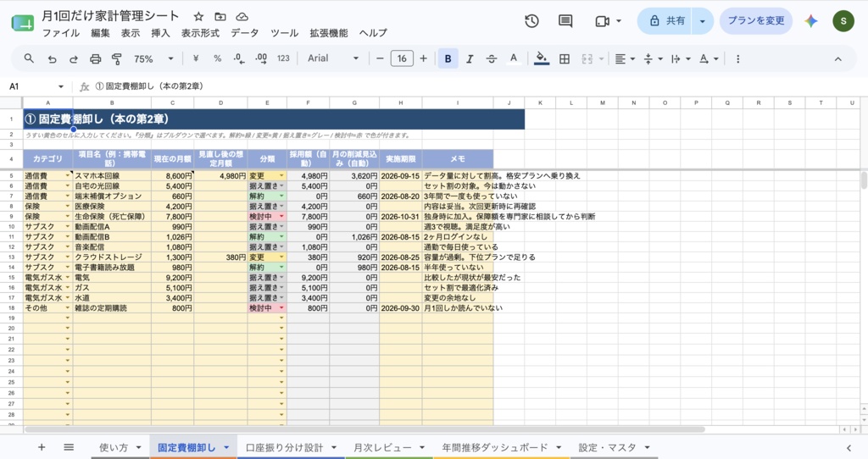Show the all sheets list

coord(69,447)
